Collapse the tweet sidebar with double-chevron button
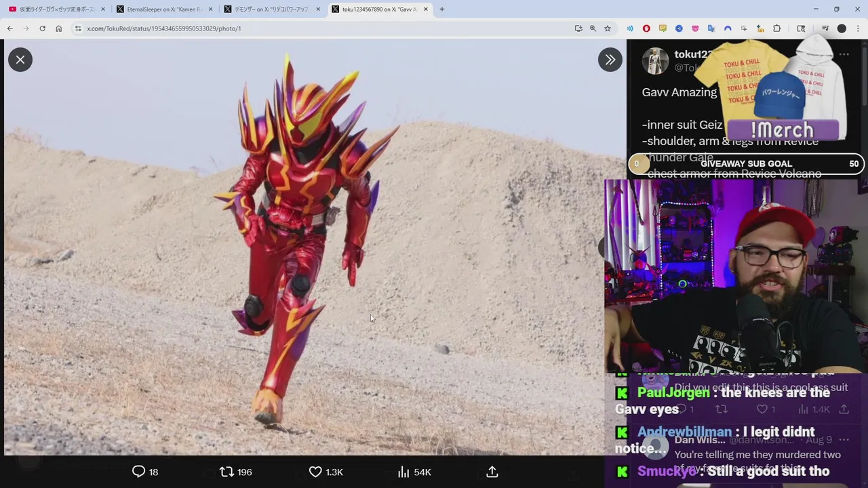Viewport: 868px width, 488px height. (x=610, y=60)
